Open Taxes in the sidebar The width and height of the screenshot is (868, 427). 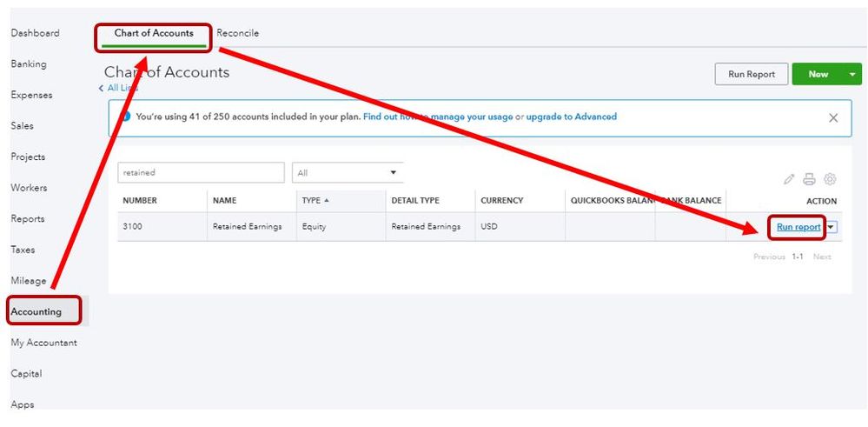(x=23, y=250)
